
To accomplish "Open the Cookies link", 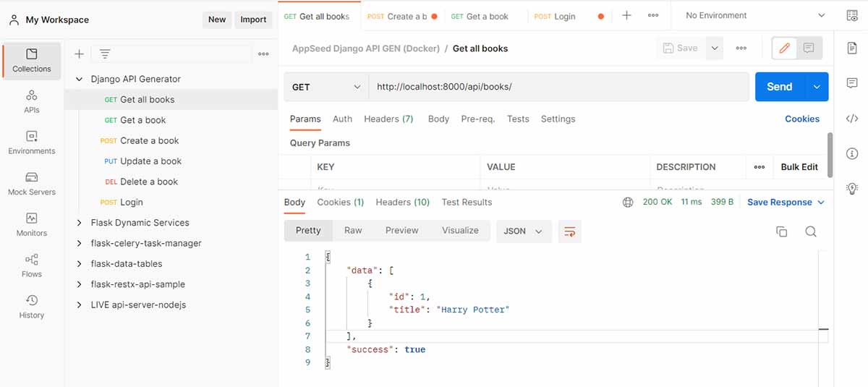I will pos(802,119).
